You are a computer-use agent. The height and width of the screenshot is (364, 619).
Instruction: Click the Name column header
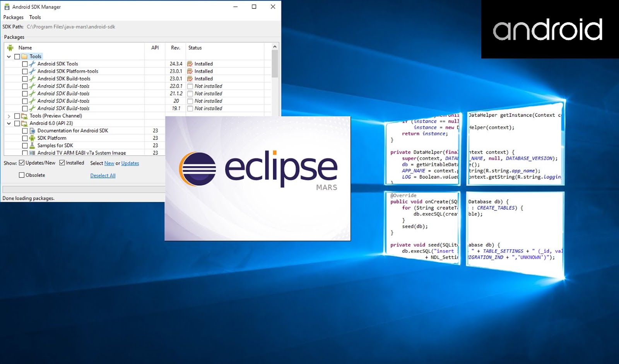(25, 48)
